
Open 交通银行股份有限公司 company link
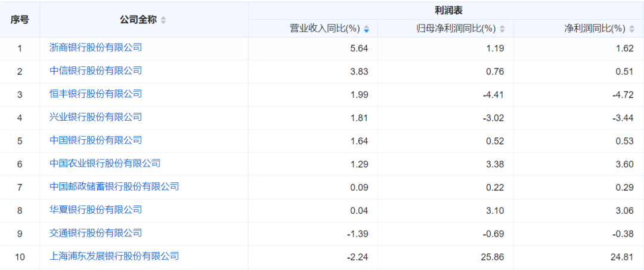coord(95,233)
